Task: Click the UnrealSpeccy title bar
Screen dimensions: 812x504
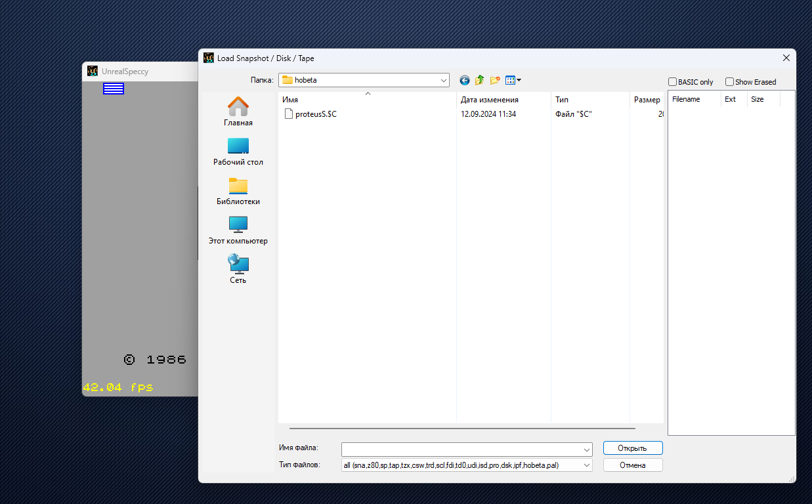Action: (x=141, y=71)
